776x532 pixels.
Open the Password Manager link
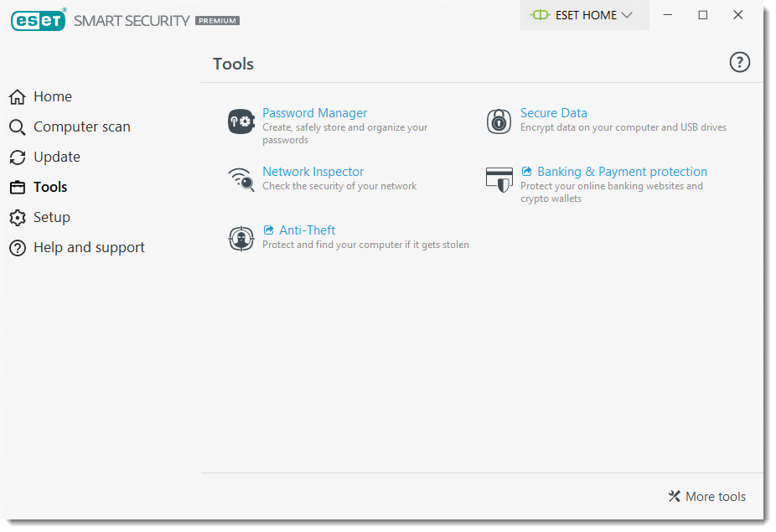(x=315, y=113)
